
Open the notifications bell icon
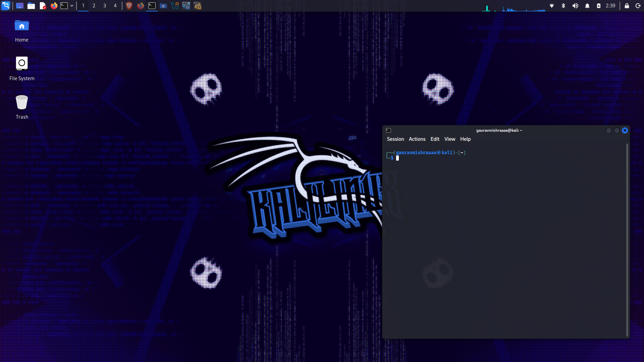(587, 6)
